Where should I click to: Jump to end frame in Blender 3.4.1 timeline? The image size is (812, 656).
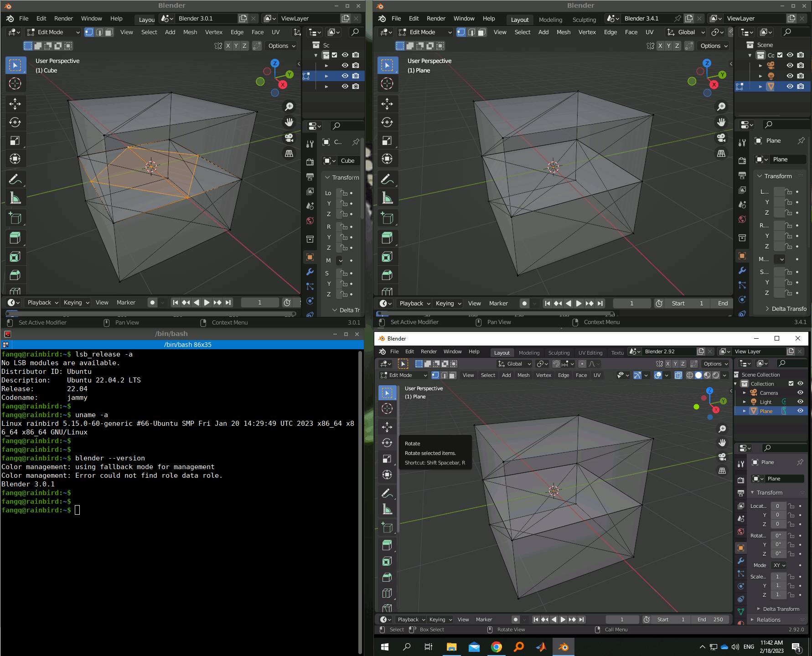pyautogui.click(x=600, y=304)
